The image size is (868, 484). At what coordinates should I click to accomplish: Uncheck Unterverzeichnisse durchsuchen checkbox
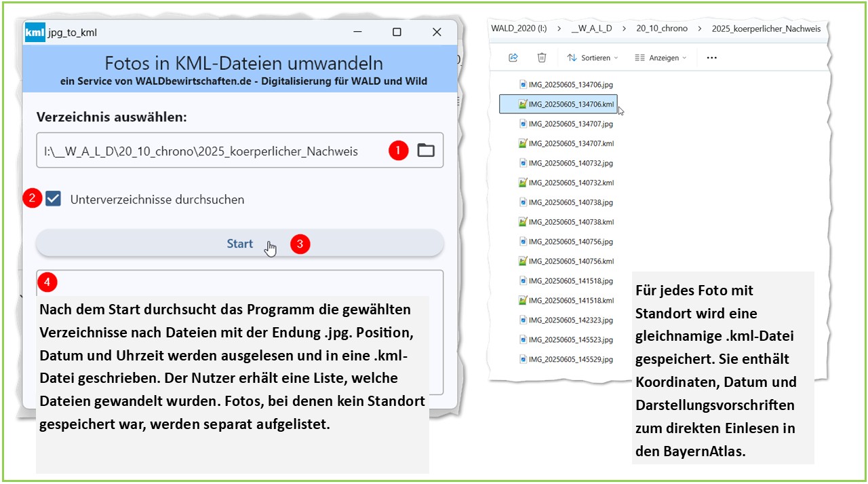point(54,200)
